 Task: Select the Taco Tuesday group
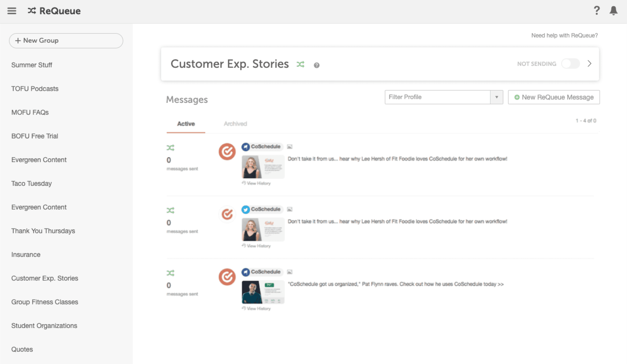point(31,184)
